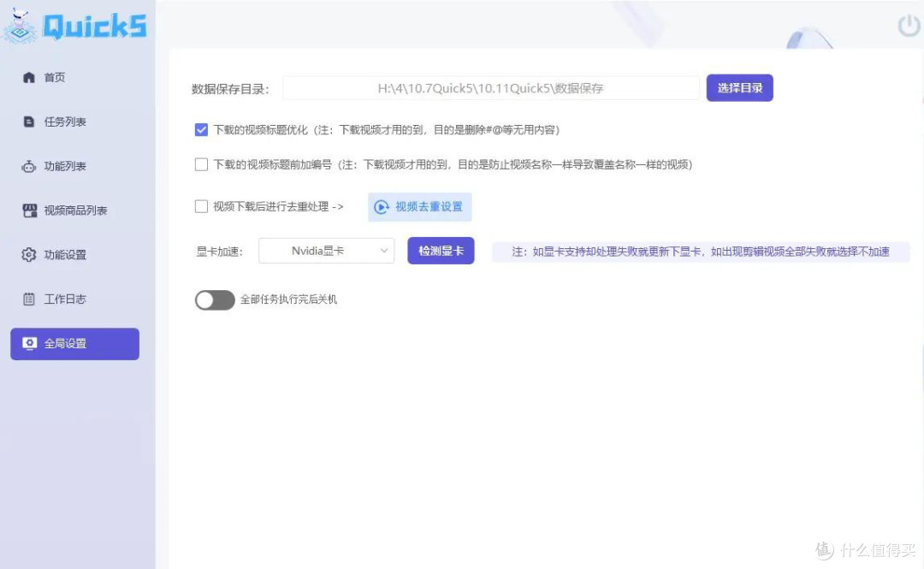The image size is (924, 569).
Task: Click the document icon beside 任务列表
Action: point(29,122)
